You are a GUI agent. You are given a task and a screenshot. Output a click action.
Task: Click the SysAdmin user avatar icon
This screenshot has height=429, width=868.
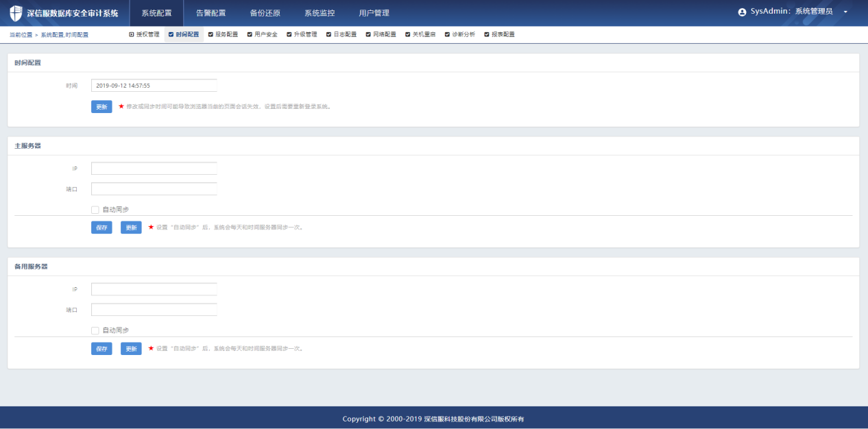[x=742, y=12]
